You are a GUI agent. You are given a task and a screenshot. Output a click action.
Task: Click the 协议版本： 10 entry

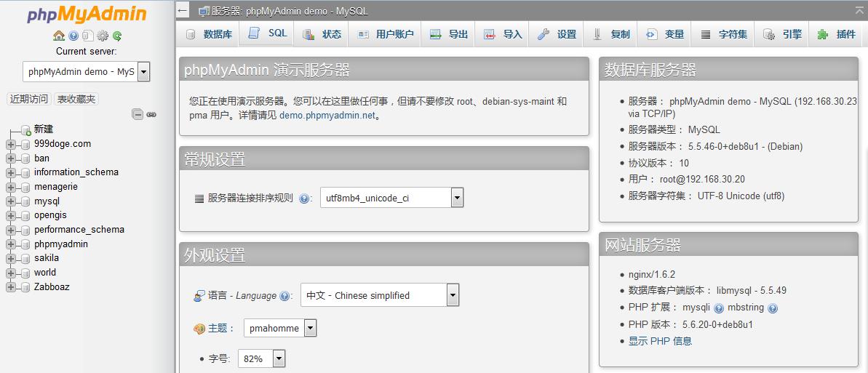[x=658, y=163]
